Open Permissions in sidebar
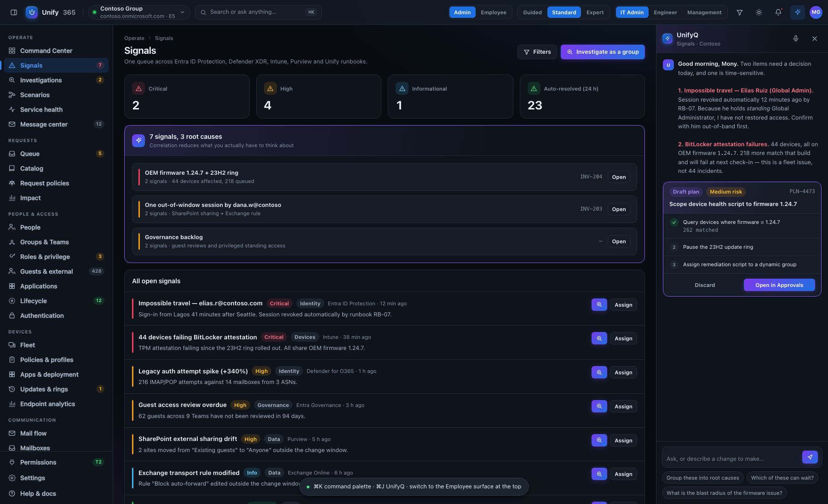828x504 pixels. (56, 462)
